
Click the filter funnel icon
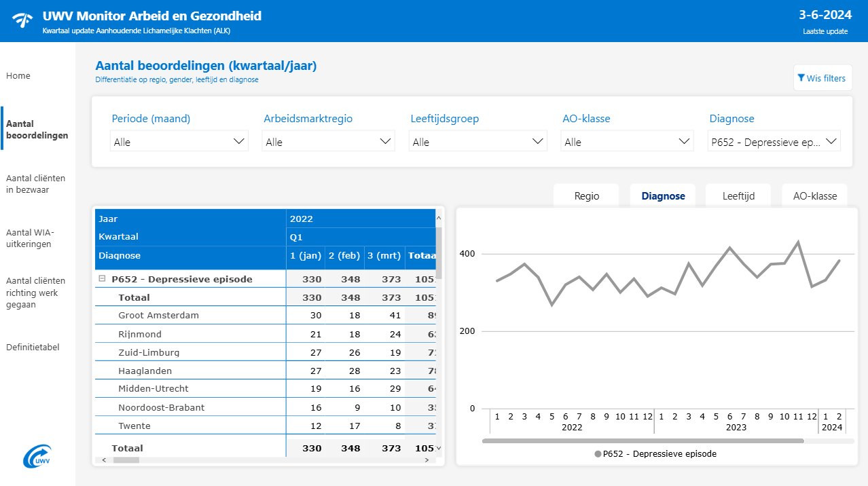point(801,78)
